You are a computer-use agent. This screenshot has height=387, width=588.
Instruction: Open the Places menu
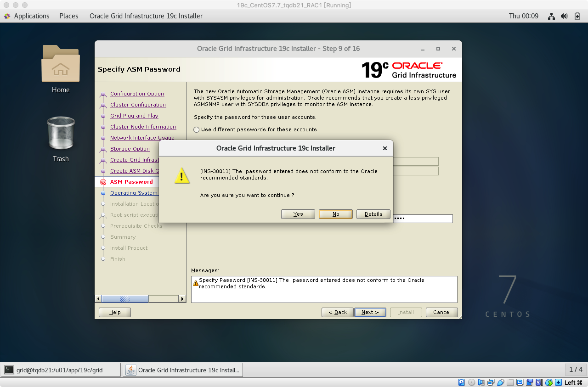69,16
